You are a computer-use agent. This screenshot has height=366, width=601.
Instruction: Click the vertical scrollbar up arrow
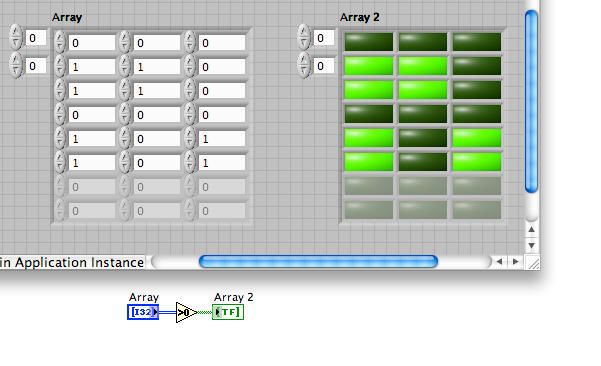coord(531,230)
